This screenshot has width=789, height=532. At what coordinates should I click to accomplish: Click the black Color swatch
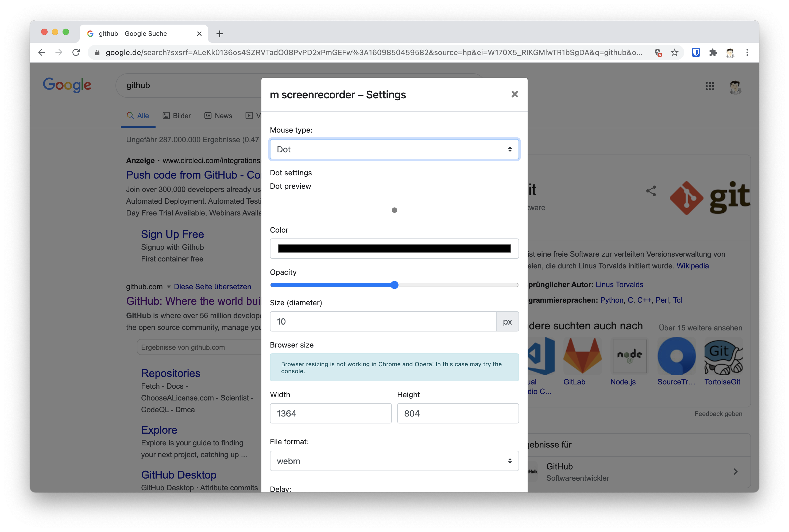tap(394, 249)
